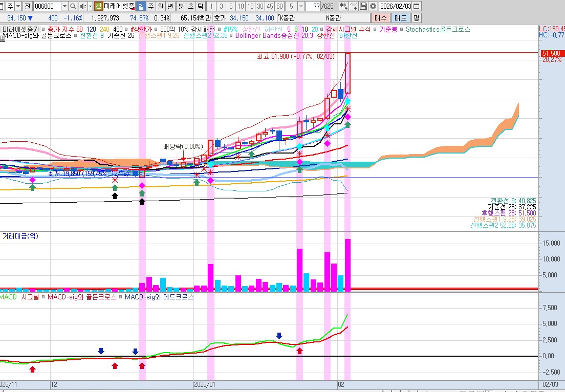Viewport: 565px width, 392px height.
Task: Click the speaker sound icon
Action: coord(83,6)
